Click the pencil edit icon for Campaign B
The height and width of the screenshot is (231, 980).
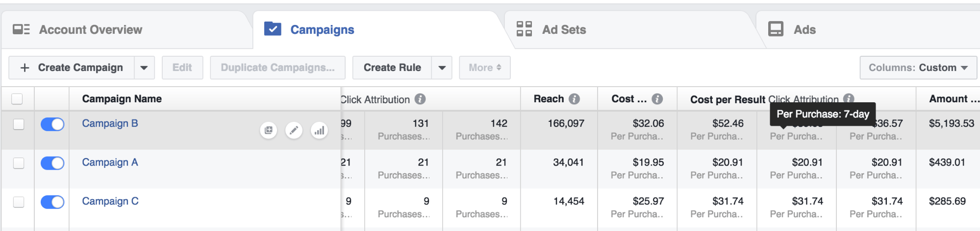point(294,130)
